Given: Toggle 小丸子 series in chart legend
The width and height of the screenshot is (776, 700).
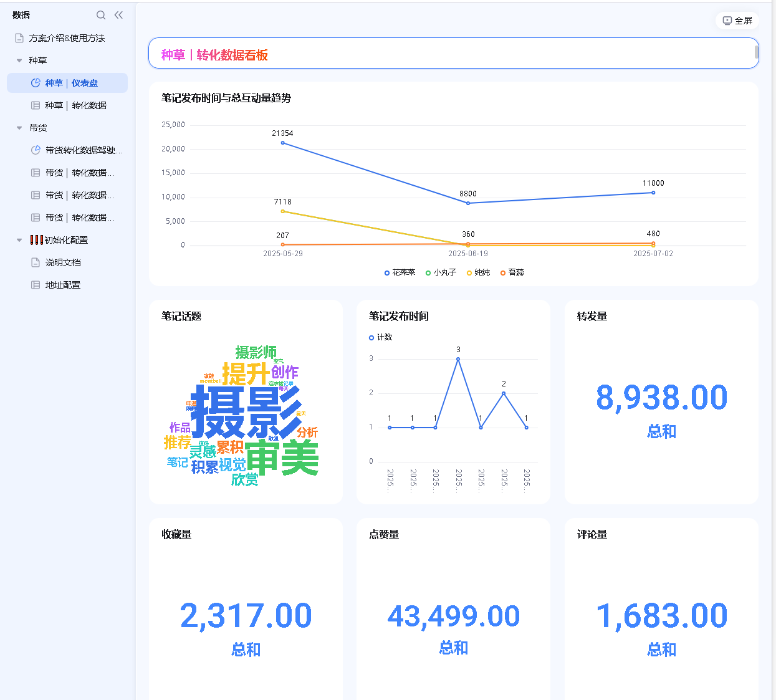Looking at the screenshot, I should tap(441, 272).
